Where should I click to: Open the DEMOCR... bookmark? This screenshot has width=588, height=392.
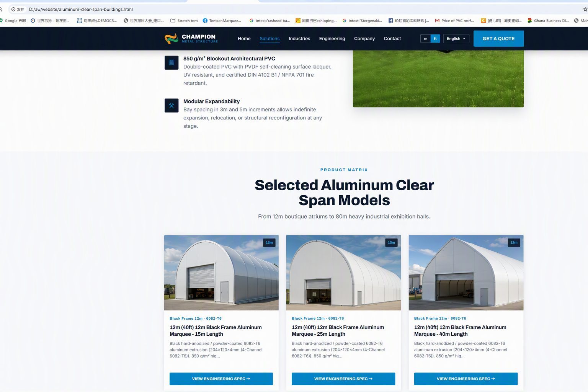[97, 21]
